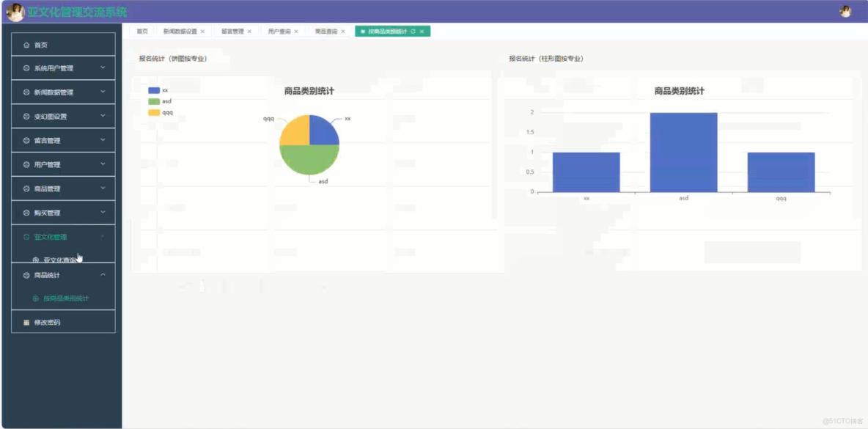Switch to the 用户查询 tab
This screenshot has width=868, height=429.
pyautogui.click(x=279, y=32)
